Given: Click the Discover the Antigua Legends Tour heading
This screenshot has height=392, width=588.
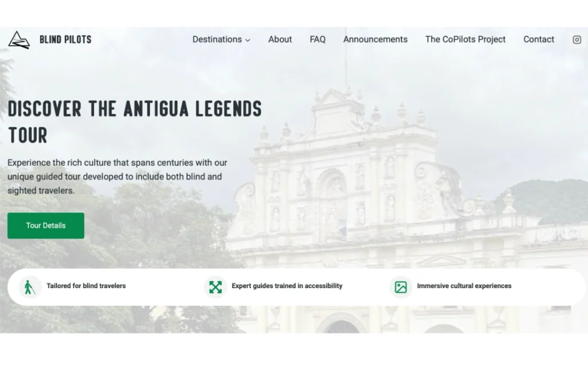Looking at the screenshot, I should point(134,122).
